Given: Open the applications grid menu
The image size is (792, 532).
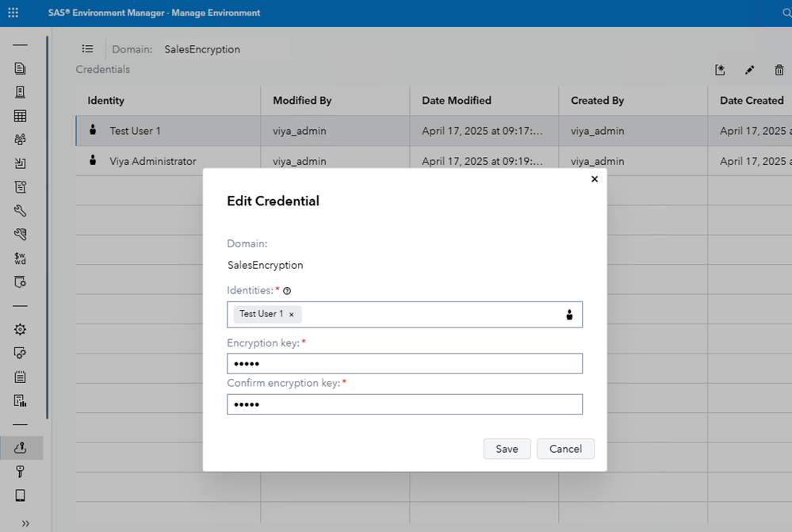Looking at the screenshot, I should (13, 13).
